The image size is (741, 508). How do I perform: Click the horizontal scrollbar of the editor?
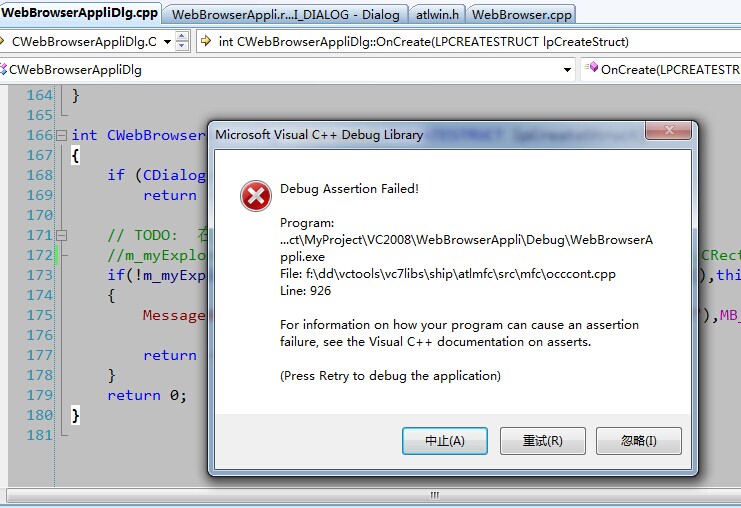(x=373, y=495)
